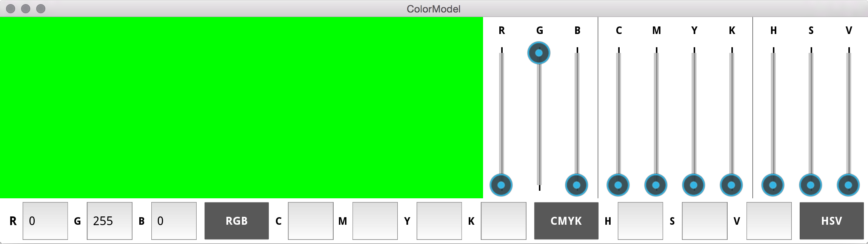
Task: Click the empty H text field
Action: (x=640, y=221)
